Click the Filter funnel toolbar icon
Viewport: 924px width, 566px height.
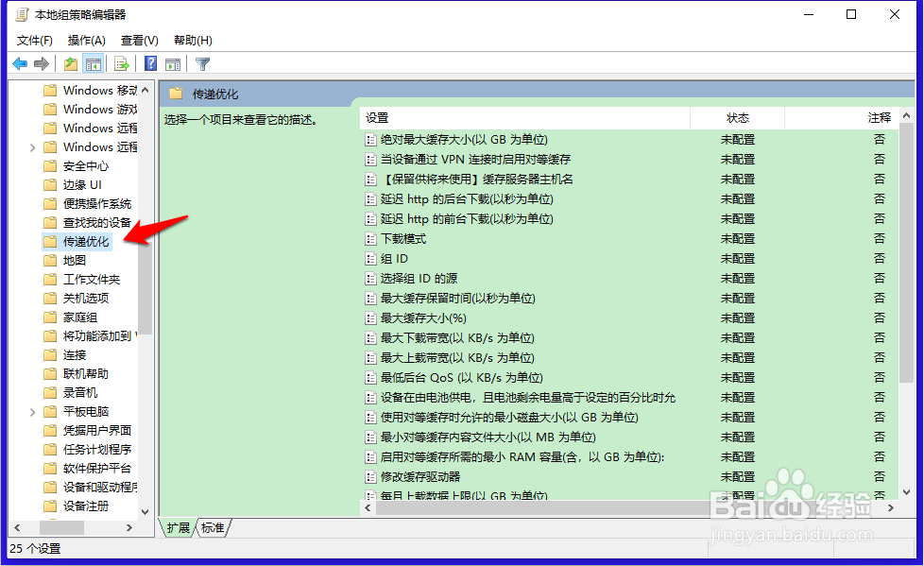pyautogui.click(x=202, y=63)
